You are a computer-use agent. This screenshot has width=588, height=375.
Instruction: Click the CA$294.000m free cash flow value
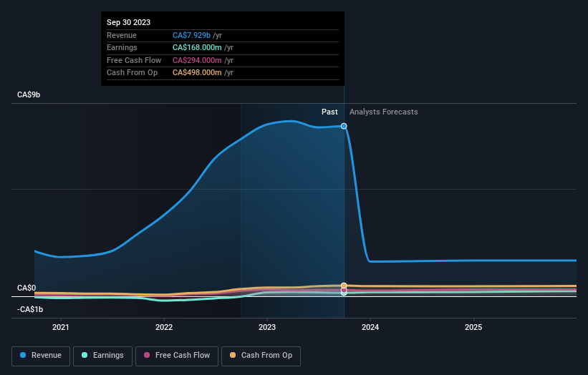197,60
